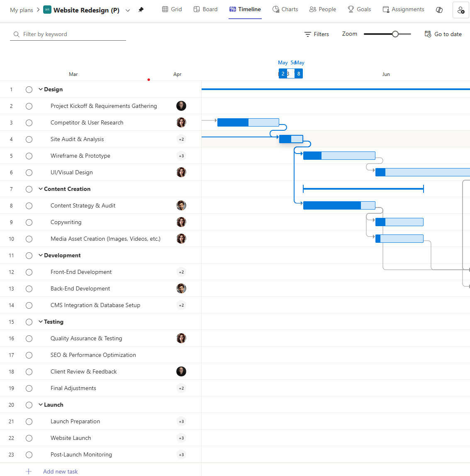Click the Go to date calendar icon
The image size is (470, 476).
coord(428,34)
